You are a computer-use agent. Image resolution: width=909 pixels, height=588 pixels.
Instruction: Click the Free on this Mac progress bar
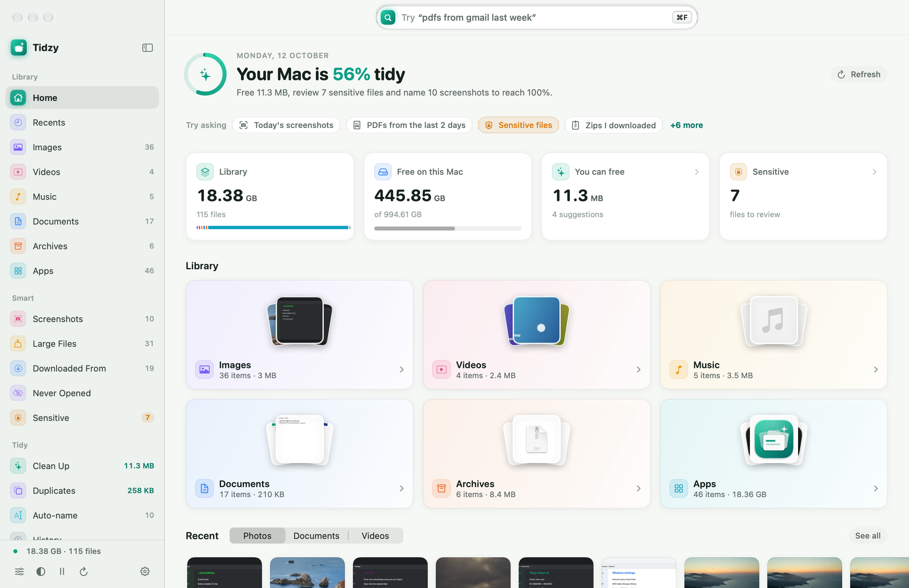pos(447,228)
